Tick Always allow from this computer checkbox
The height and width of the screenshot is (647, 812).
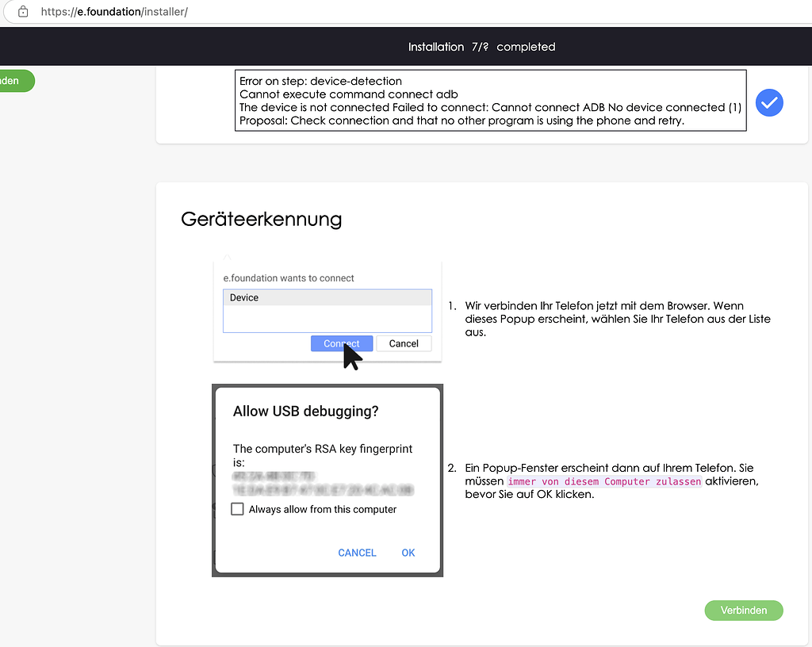coord(237,509)
